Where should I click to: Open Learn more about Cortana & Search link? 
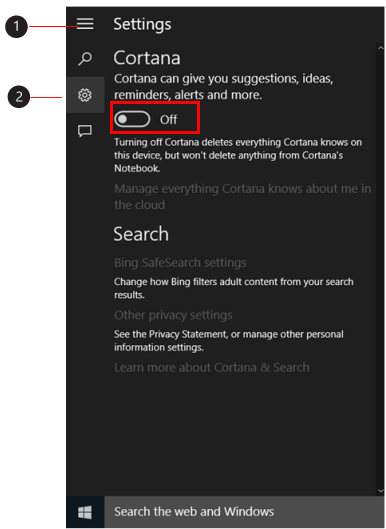tap(212, 367)
